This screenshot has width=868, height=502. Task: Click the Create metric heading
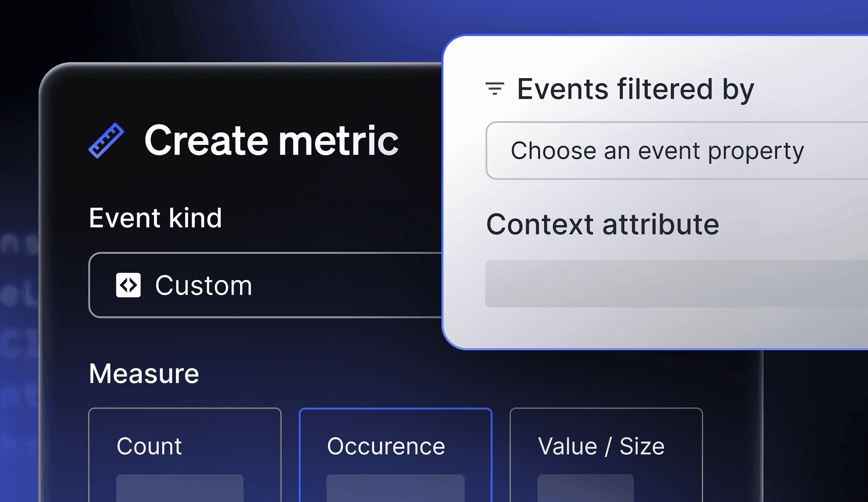[x=270, y=141]
